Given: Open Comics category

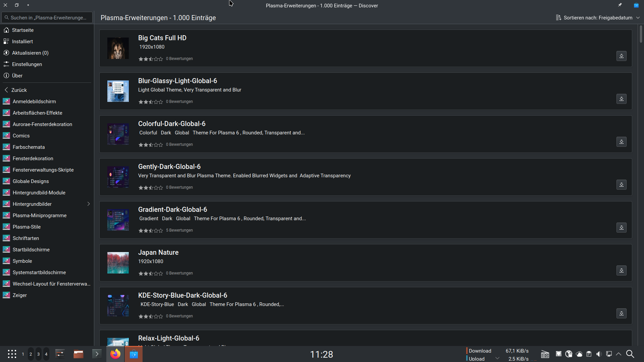Looking at the screenshot, I should [47, 136].
